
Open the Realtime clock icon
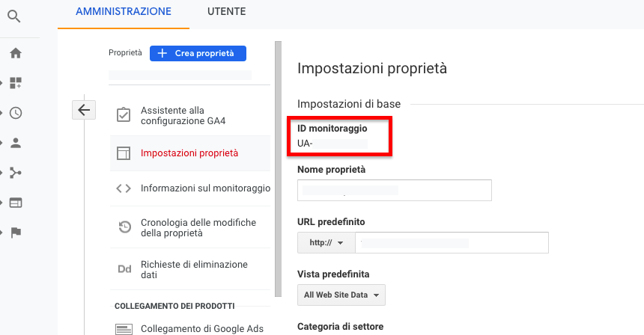pyautogui.click(x=16, y=113)
